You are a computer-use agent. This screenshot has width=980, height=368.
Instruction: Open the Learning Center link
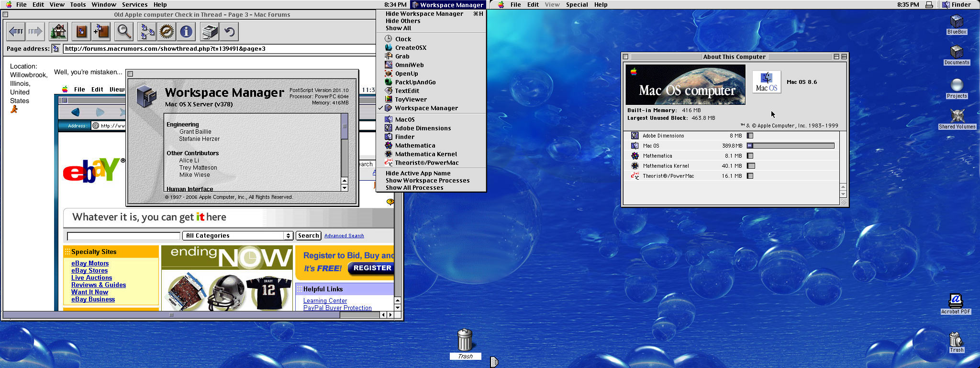pos(325,300)
